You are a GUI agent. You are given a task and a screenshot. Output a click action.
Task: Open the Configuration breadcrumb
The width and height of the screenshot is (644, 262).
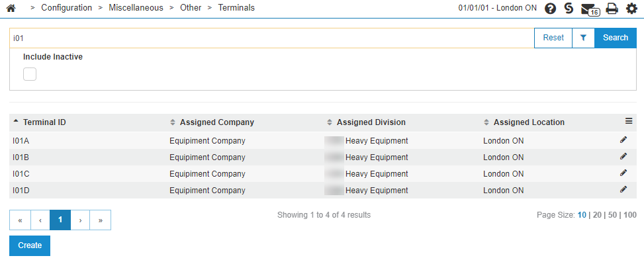coord(67,8)
